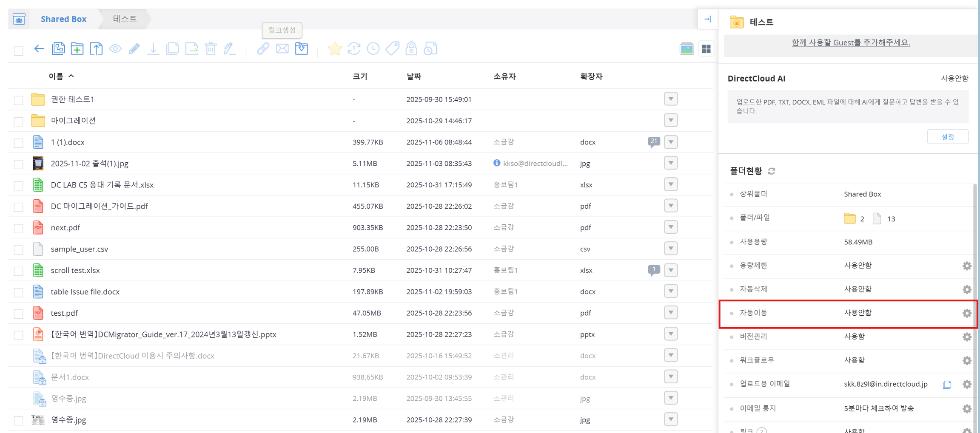980x433 pixels.
Task: Click the trash delete icon in the toolbar
Action: click(x=211, y=49)
